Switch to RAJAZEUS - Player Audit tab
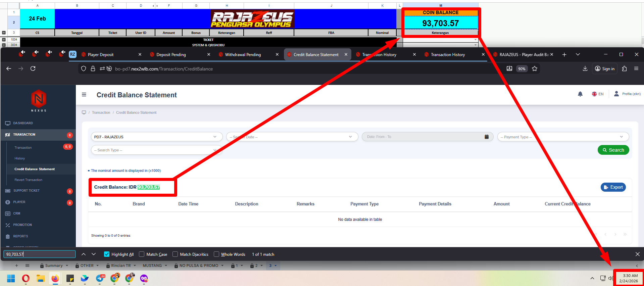The height and width of the screenshot is (286, 644). pyautogui.click(x=523, y=54)
